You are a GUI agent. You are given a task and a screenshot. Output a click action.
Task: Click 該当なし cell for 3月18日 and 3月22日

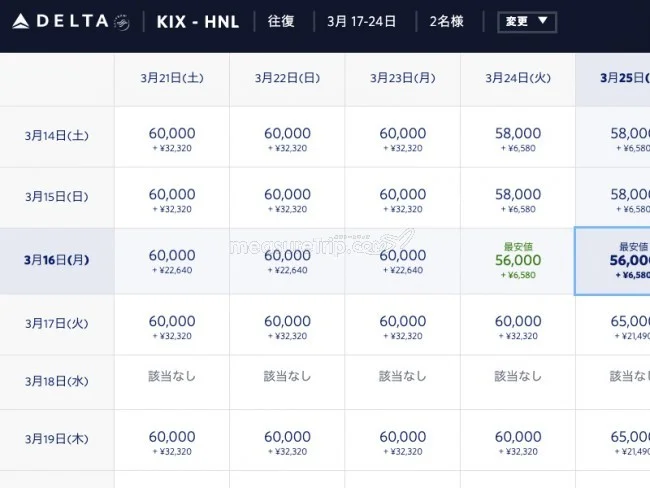pos(287,376)
